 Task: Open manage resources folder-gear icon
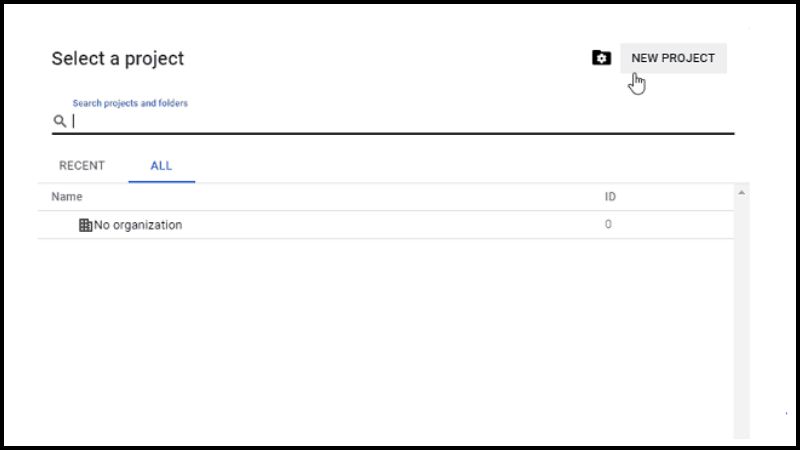[601, 58]
